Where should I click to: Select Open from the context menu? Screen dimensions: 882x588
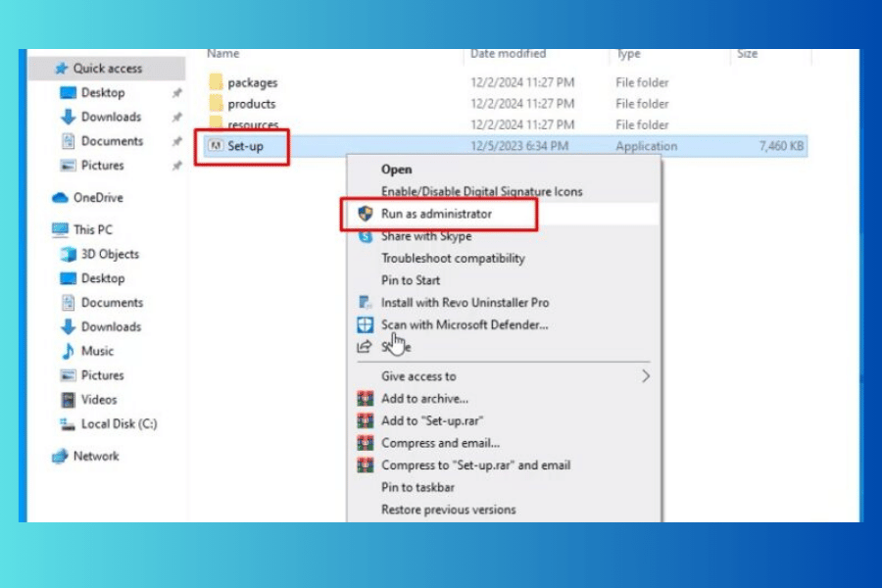pos(397,170)
